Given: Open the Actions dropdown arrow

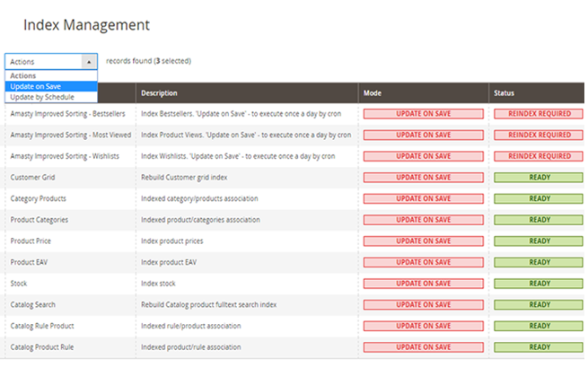Looking at the screenshot, I should click(x=89, y=61).
